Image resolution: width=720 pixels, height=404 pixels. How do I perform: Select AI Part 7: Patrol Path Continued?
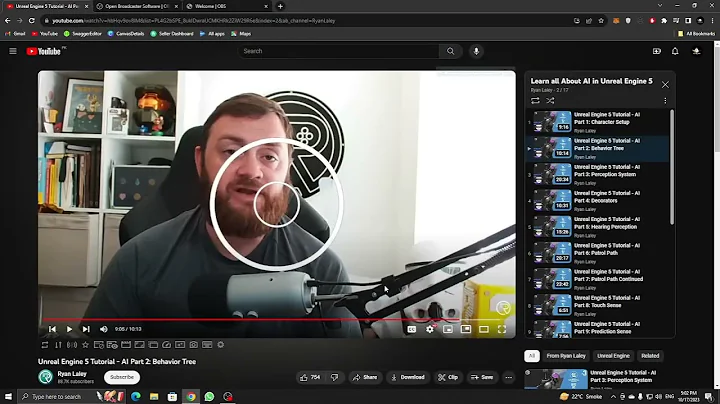pos(596,279)
